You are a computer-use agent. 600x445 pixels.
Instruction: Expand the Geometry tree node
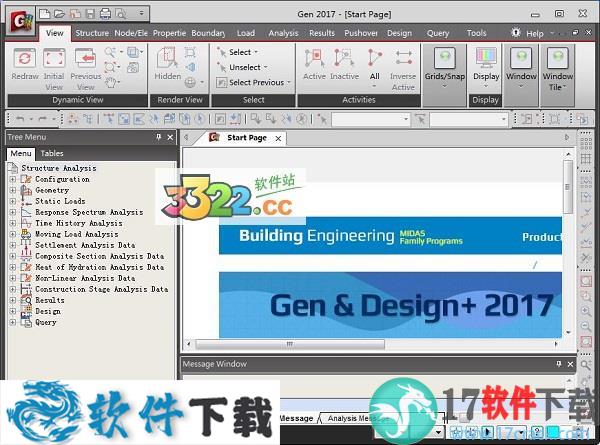(13, 190)
